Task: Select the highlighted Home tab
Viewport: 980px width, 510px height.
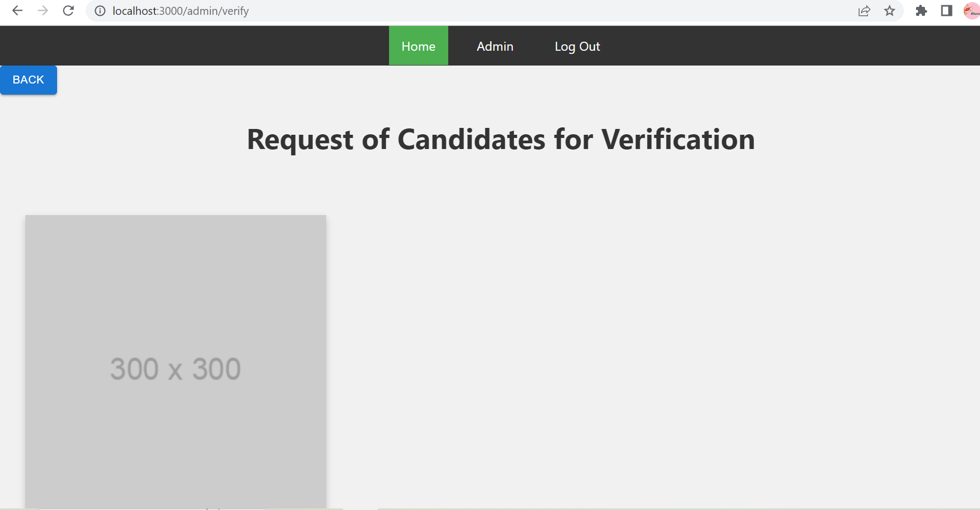Action: tap(418, 46)
